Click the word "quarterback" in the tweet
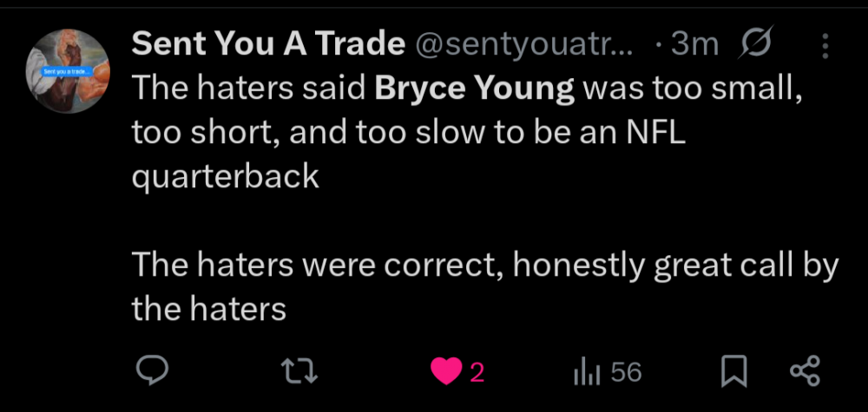Viewport: 868px width, 412px height. coord(225,177)
